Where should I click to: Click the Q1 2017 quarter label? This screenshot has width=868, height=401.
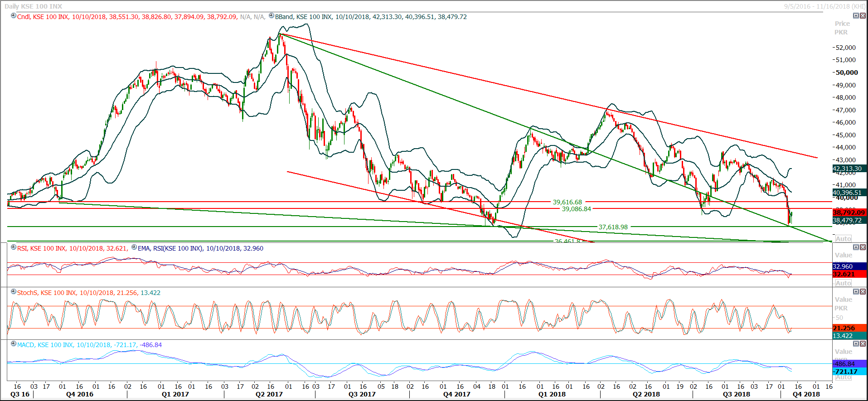click(x=175, y=394)
